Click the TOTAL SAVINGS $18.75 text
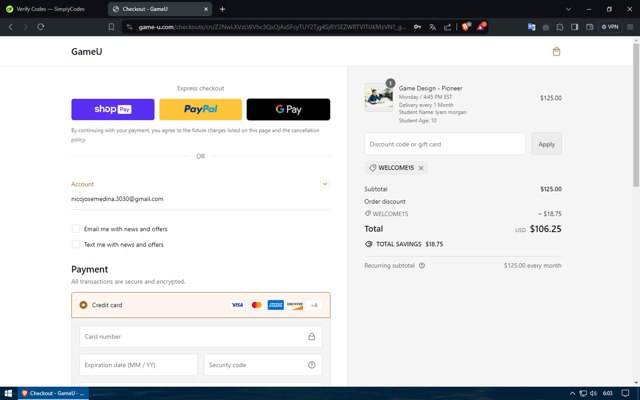The image size is (640, 400). pyautogui.click(x=409, y=244)
